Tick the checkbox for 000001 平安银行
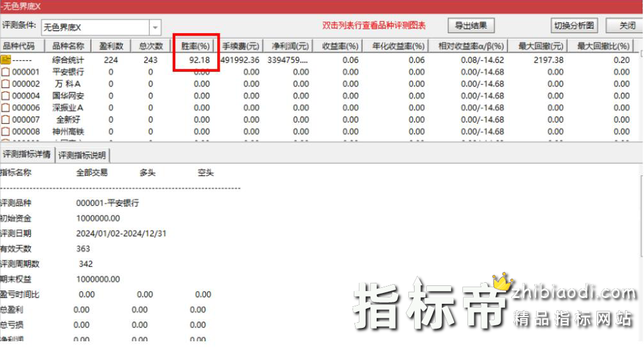The width and height of the screenshot is (644, 347). pos(5,72)
